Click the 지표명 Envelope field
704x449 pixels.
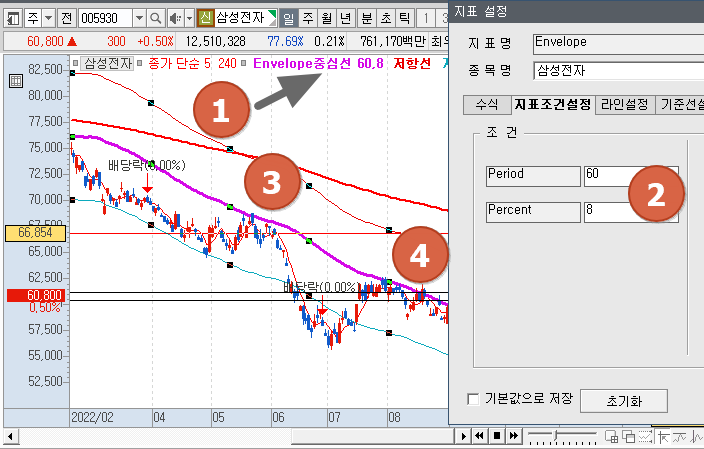(619, 44)
